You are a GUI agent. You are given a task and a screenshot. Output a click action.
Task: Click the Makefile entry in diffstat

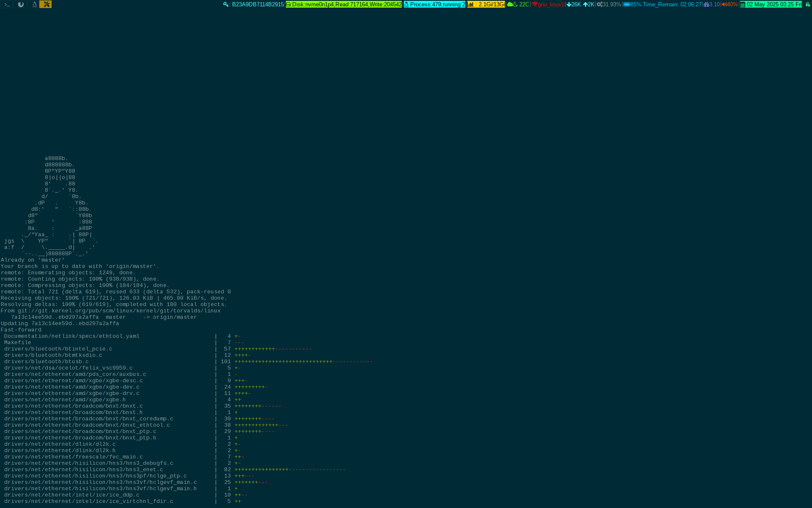[18, 342]
